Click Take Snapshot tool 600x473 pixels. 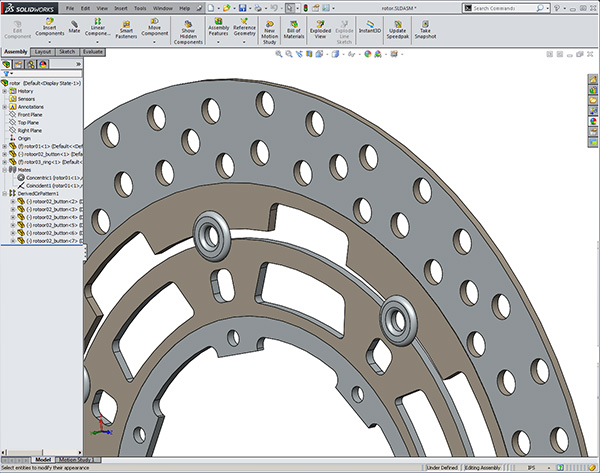(x=425, y=30)
